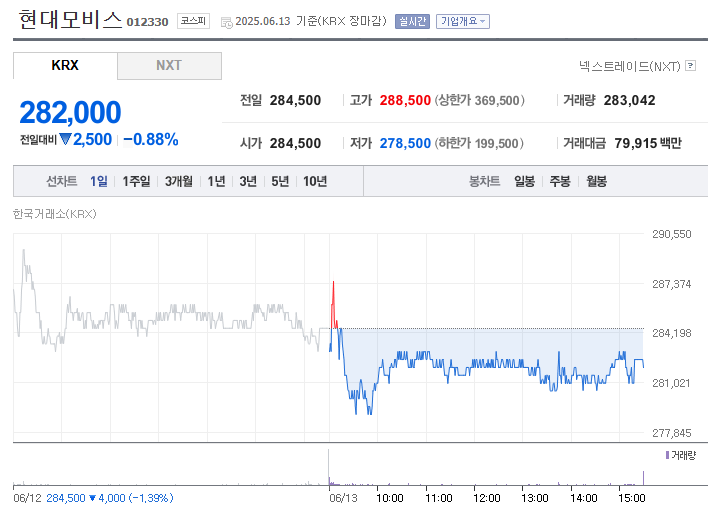The width and height of the screenshot is (708, 521).
Task: Switch to the KRX tab
Action: (65, 65)
